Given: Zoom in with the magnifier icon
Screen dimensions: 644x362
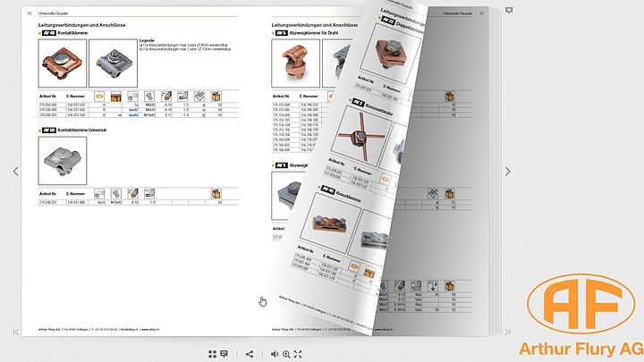Looking at the screenshot, I should [x=286, y=354].
